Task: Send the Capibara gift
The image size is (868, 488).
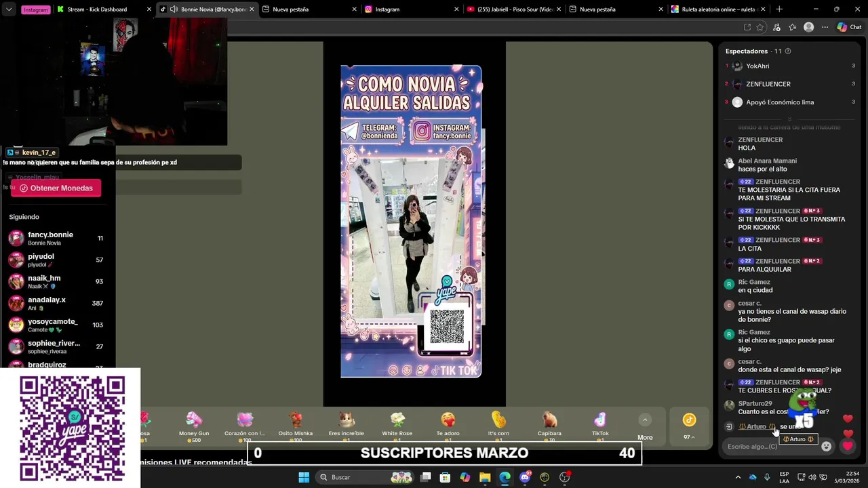Action: click(549, 426)
